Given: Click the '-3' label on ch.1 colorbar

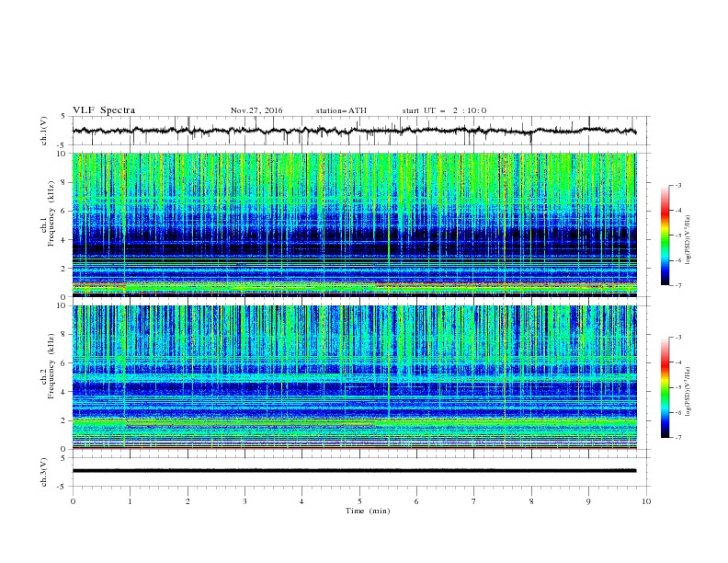Looking at the screenshot, I should pyautogui.click(x=677, y=185).
